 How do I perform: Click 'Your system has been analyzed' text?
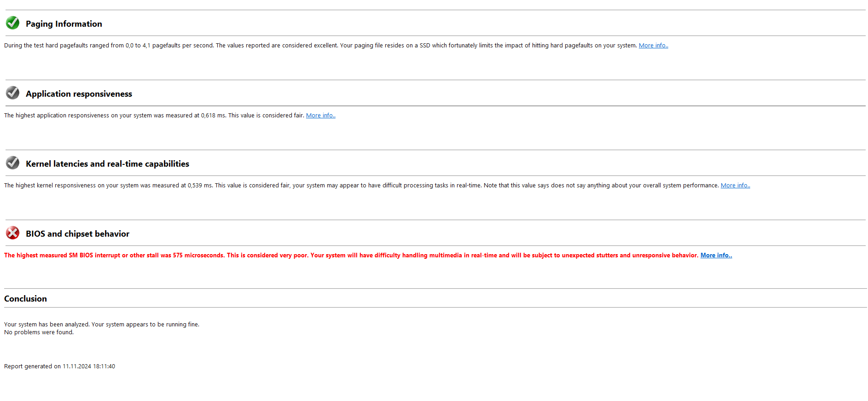coord(101,325)
